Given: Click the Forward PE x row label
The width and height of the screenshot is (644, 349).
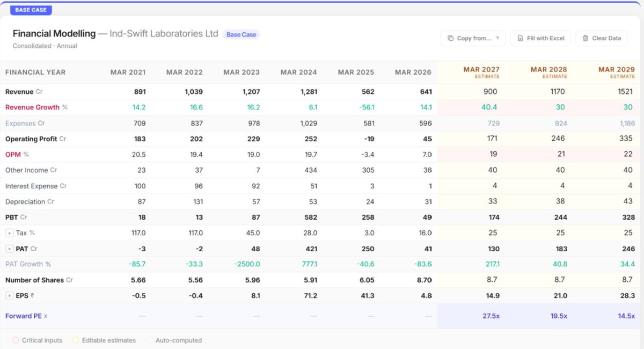Looking at the screenshot, I should pyautogui.click(x=26, y=316).
